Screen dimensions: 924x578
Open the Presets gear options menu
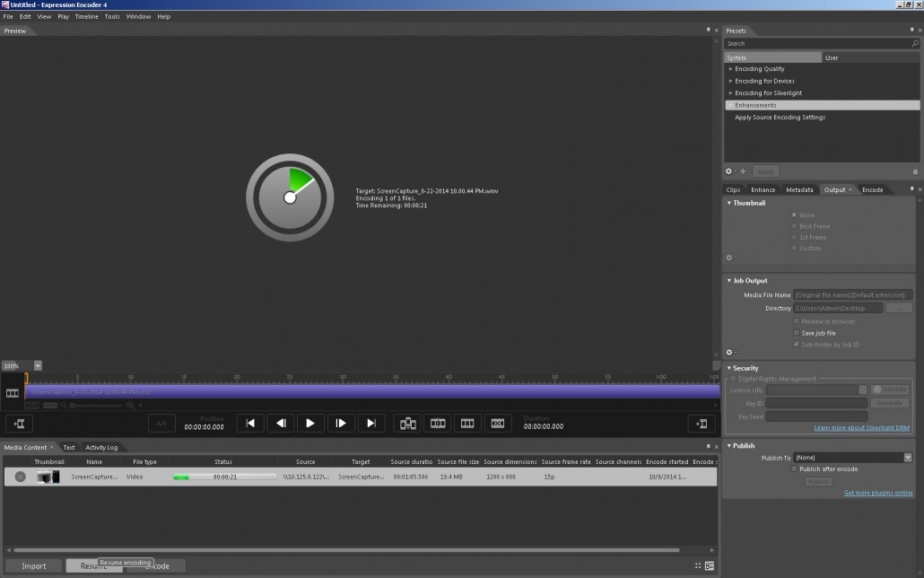tap(729, 171)
